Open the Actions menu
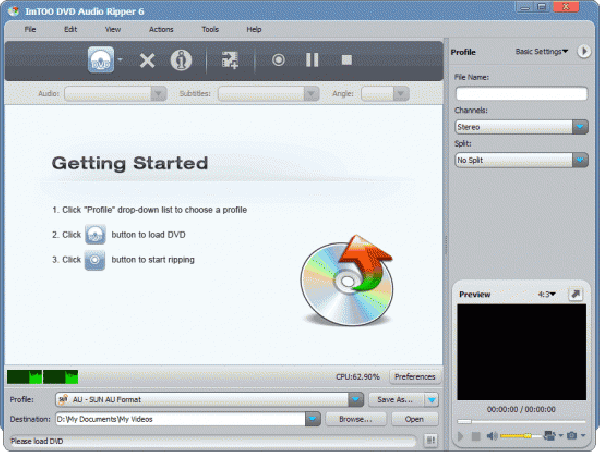The width and height of the screenshot is (600, 452). coord(160,29)
